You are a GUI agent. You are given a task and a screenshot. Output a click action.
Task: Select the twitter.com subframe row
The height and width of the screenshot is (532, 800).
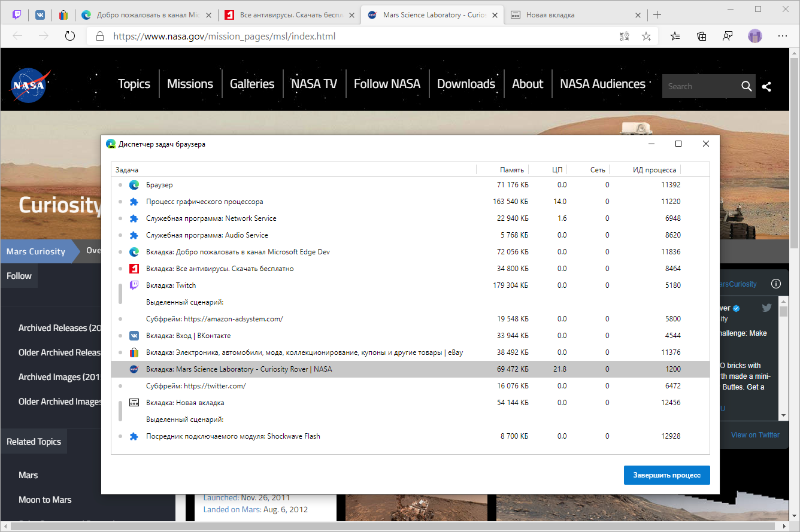pyautogui.click(x=410, y=386)
